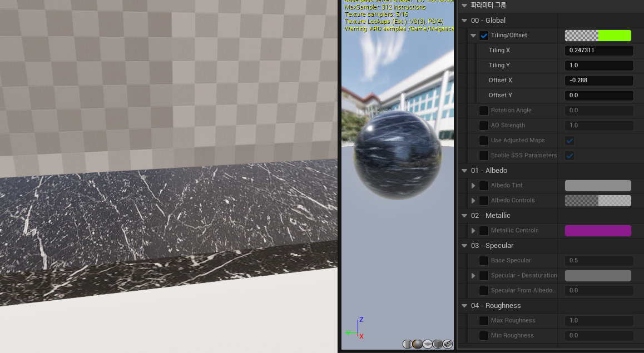Click the AO Strength value field

click(x=600, y=125)
